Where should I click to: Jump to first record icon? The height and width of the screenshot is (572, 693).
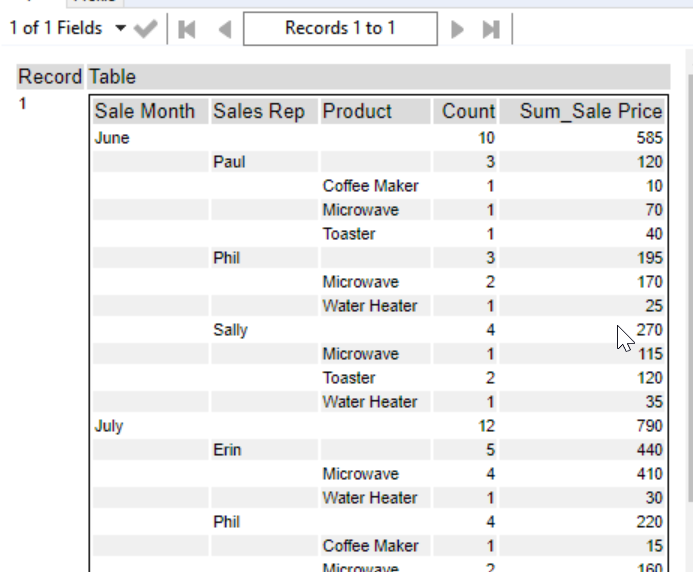186,29
